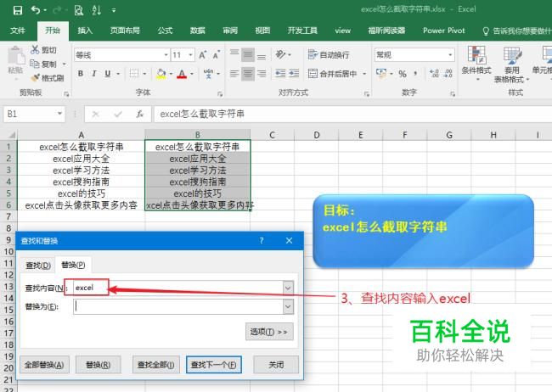Switch to the 页面布局 tab

point(125,31)
